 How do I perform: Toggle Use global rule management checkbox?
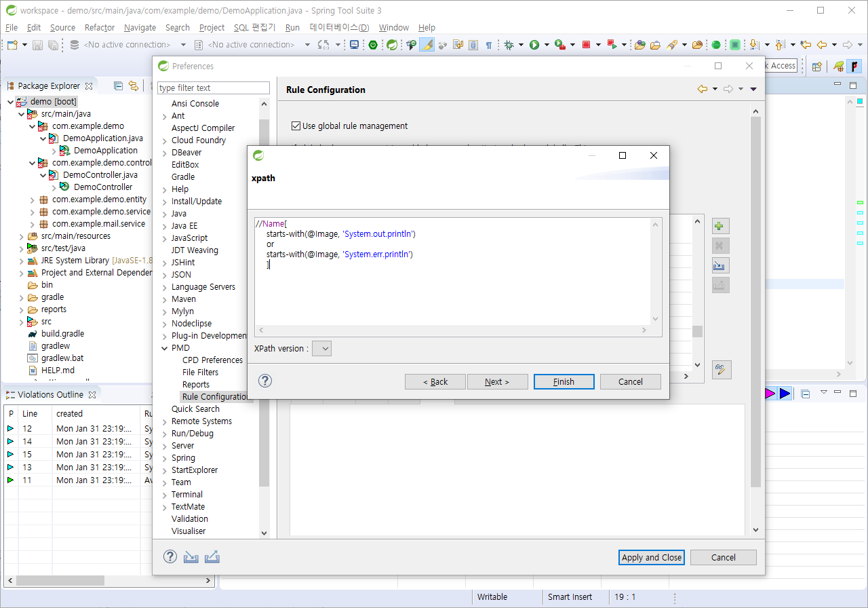[296, 126]
